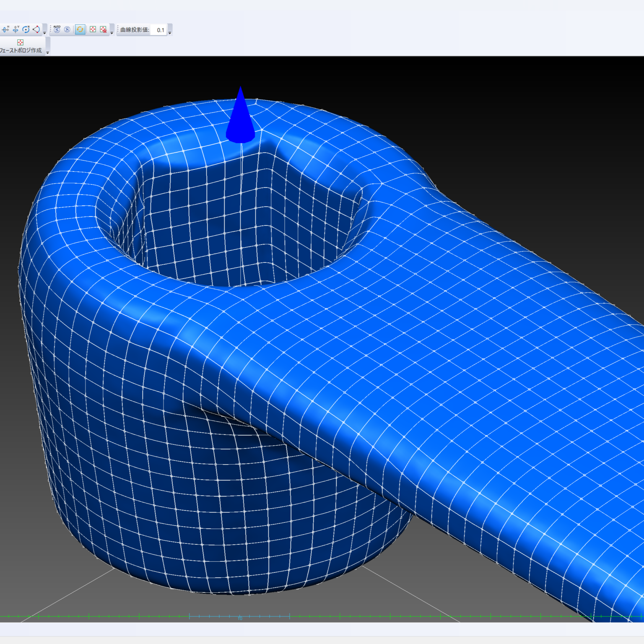Click the top-row grid icon with red arrows
The image size is (644, 644).
click(93, 29)
